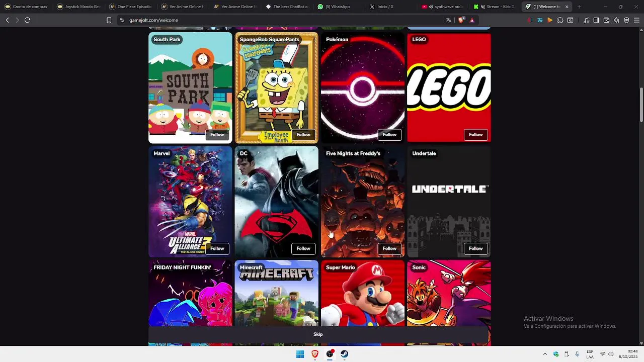Viewport: 644px width, 362px height.
Task: Follow the Marvel community
Action: tap(217, 248)
